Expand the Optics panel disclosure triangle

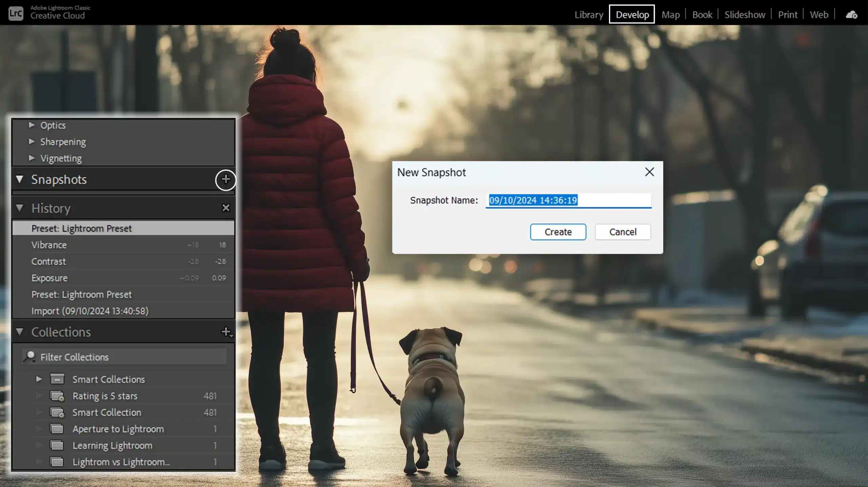(32, 125)
